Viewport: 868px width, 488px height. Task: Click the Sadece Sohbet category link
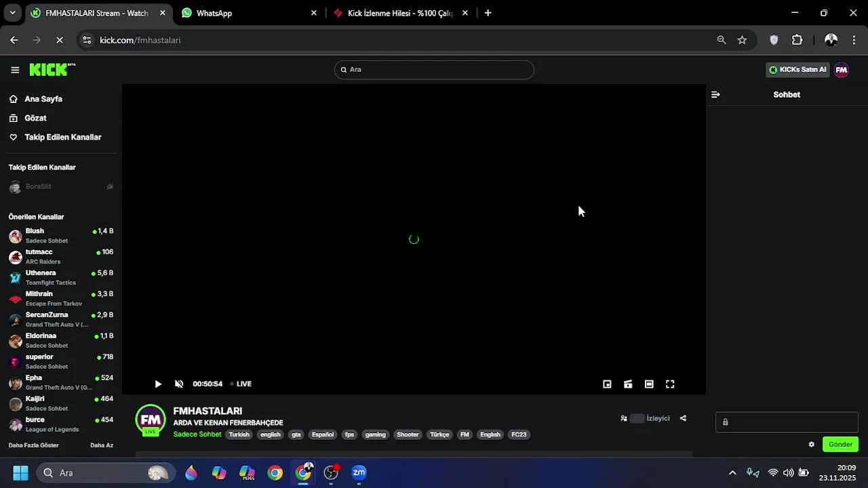coord(197,434)
